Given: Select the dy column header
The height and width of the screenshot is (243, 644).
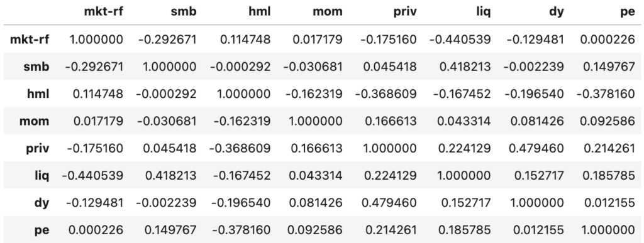Looking at the screenshot, I should tap(557, 11).
